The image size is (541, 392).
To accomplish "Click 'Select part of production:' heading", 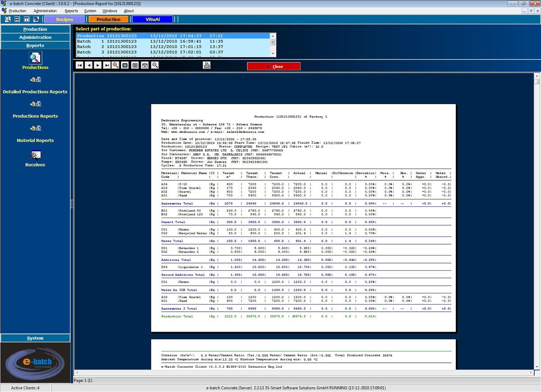I will coord(104,29).
